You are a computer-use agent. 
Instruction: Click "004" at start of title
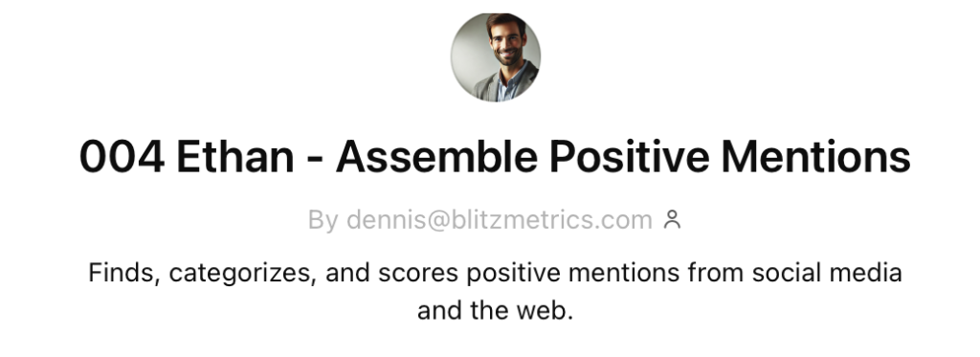point(122,156)
